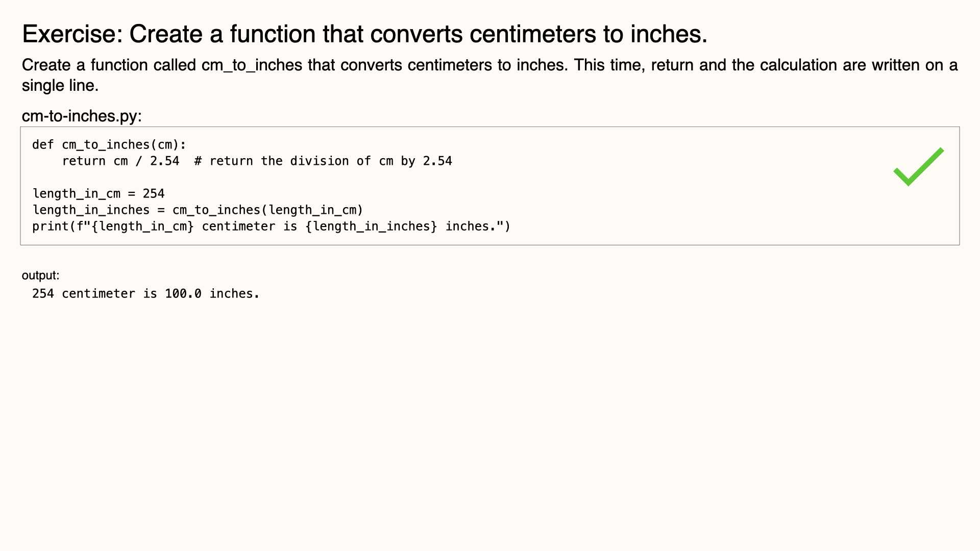Viewport: 980px width, 551px height.
Task: Click the exercise heading title
Action: coord(364,34)
